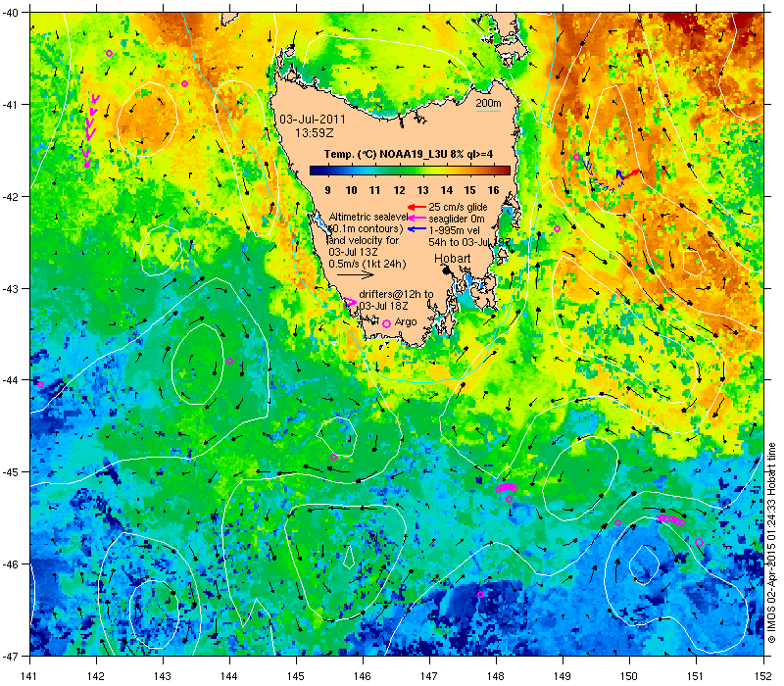The height and width of the screenshot is (686, 784).
Task: Select the Argo float marker near 151E 45.8S
Action: [699, 542]
